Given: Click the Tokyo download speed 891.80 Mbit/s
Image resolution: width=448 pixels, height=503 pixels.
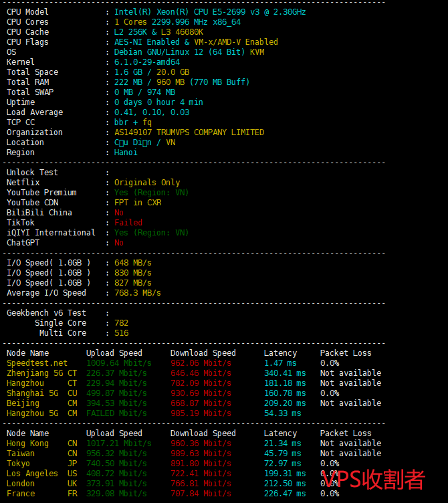Looking at the screenshot, I should point(201,464).
